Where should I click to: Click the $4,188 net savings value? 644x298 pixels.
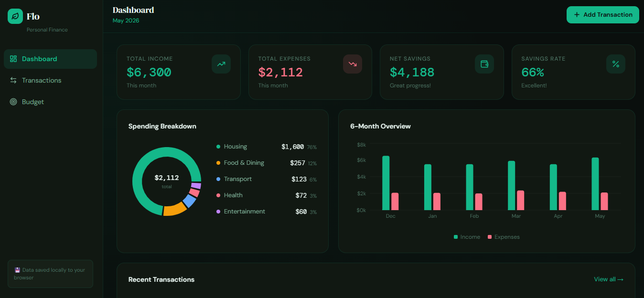coord(412,72)
